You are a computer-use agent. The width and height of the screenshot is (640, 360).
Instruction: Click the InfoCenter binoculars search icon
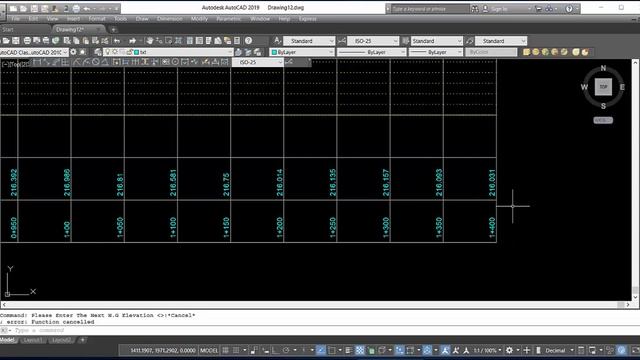point(475,9)
